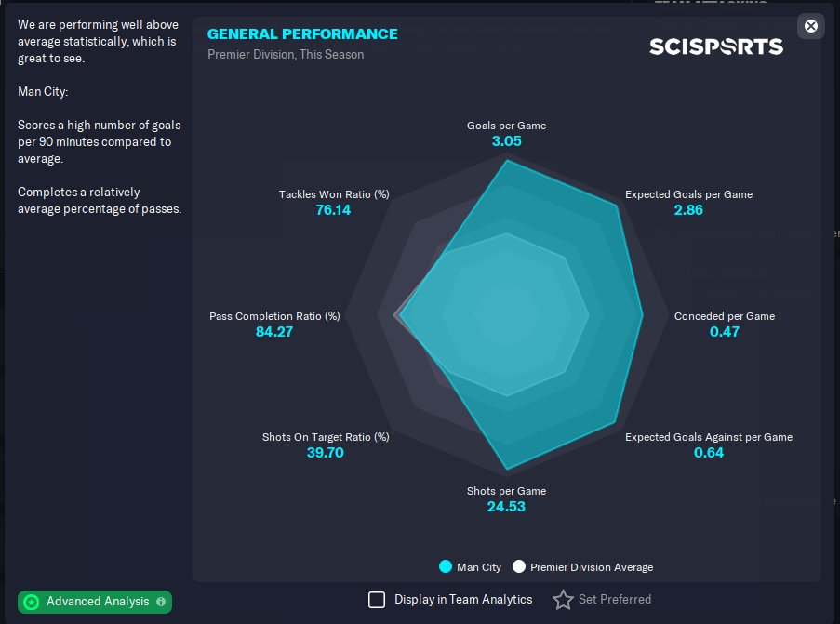840x624 pixels.
Task: Click the center of the radar chart
Action: pos(507,315)
